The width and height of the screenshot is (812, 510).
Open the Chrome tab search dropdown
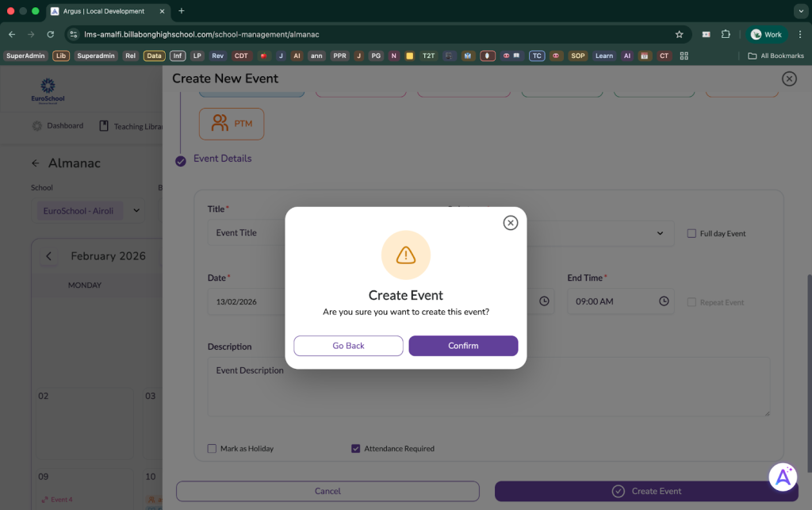[x=799, y=11]
